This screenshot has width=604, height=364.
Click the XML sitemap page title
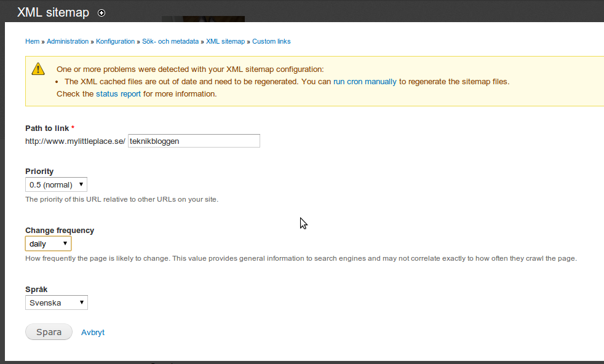[x=53, y=12]
